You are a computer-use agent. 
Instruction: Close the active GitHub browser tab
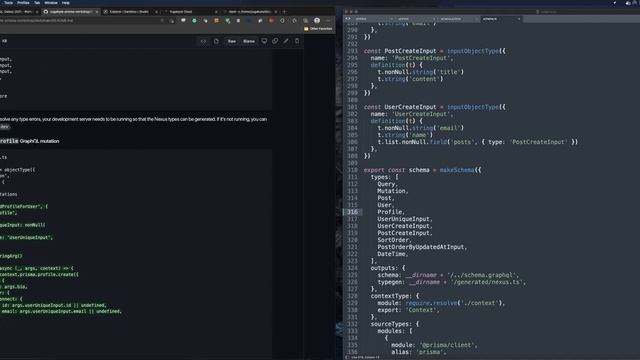[x=97, y=12]
